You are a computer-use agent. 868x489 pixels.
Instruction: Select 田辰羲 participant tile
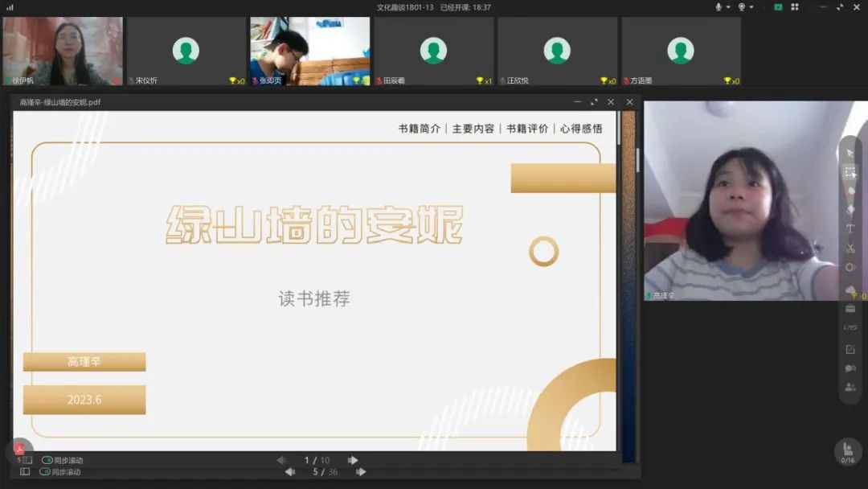pos(433,51)
